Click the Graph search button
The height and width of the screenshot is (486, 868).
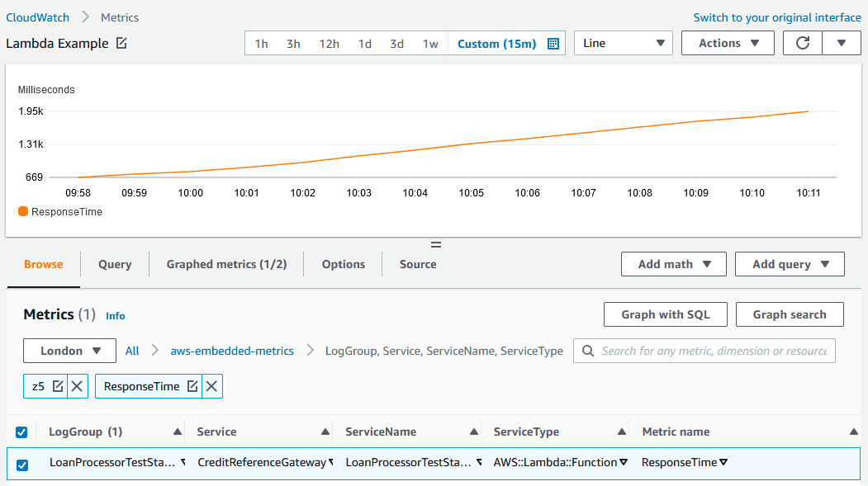click(x=790, y=314)
